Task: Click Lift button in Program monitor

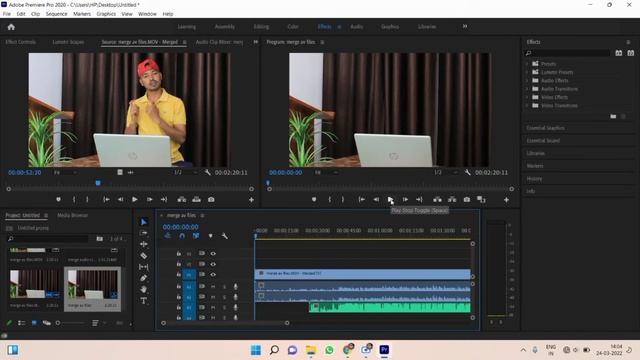Action: (437, 200)
